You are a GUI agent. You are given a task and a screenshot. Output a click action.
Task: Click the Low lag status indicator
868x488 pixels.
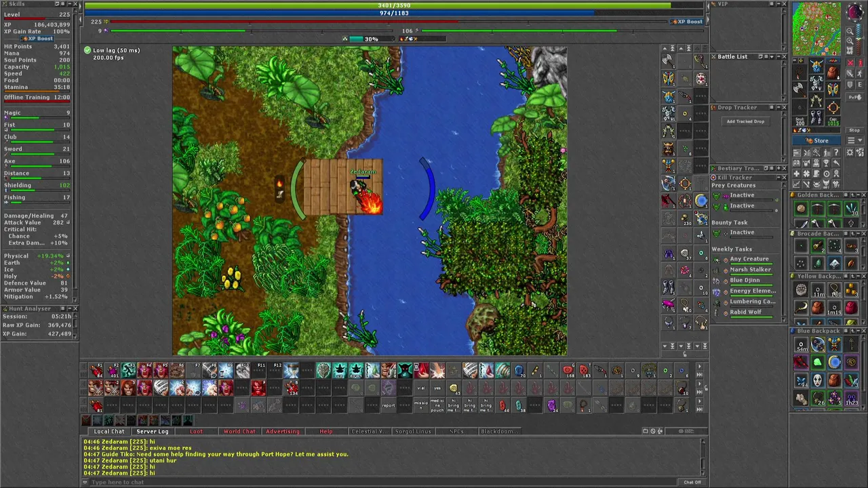click(113, 50)
